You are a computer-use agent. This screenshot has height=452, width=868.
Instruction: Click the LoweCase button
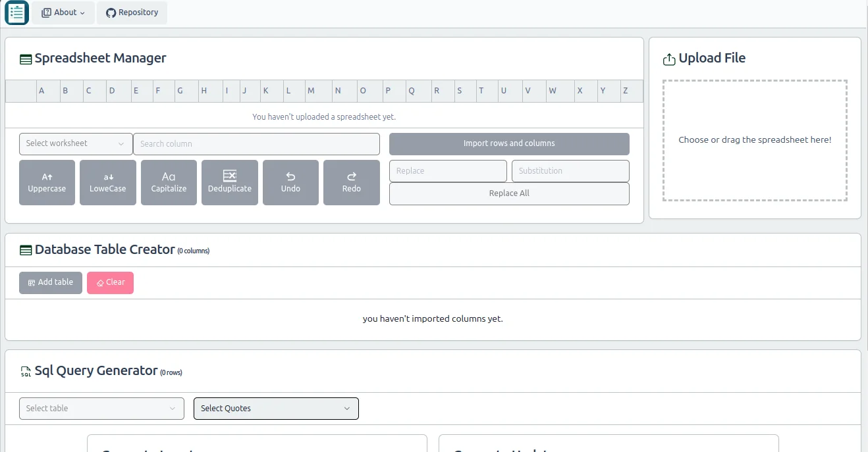pos(108,183)
